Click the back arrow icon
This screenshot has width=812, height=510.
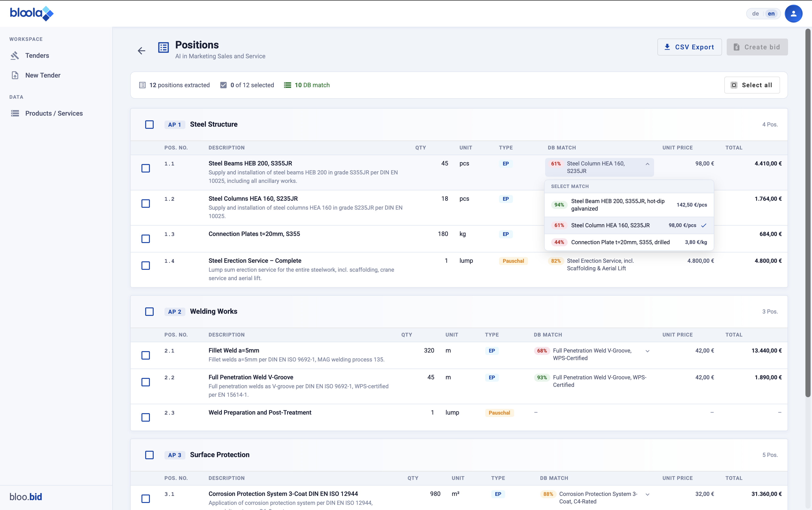pyautogui.click(x=141, y=51)
